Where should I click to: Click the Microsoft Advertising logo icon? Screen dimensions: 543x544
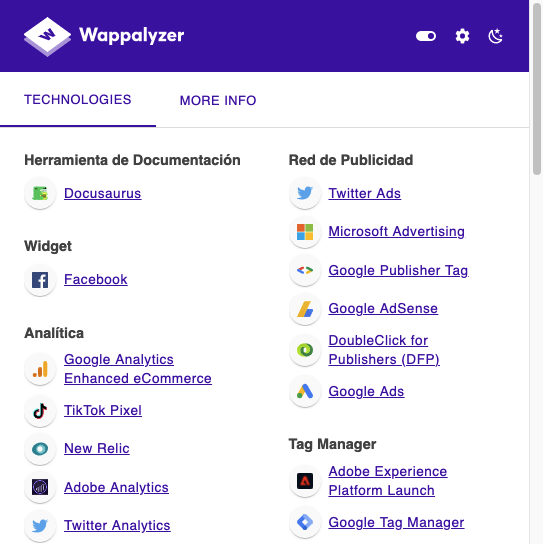pyautogui.click(x=305, y=232)
